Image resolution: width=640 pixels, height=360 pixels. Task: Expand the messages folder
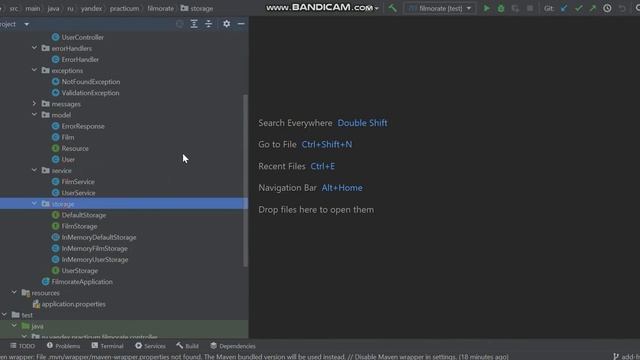point(34,104)
